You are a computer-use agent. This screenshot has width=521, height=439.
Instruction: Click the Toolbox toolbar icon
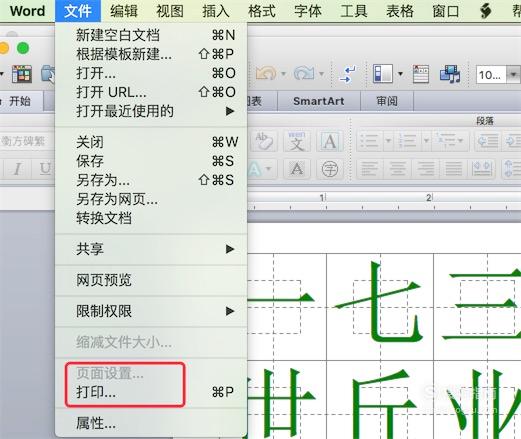click(421, 74)
